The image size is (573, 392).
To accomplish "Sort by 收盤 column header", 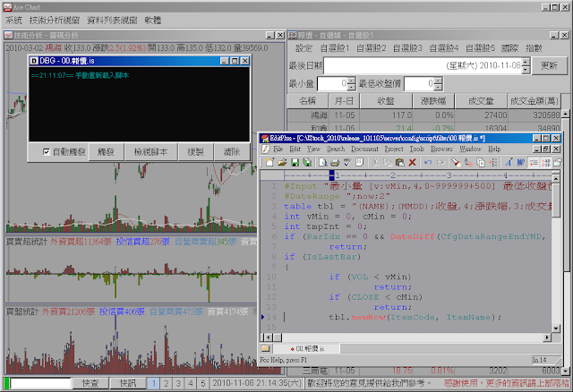I will [x=386, y=101].
